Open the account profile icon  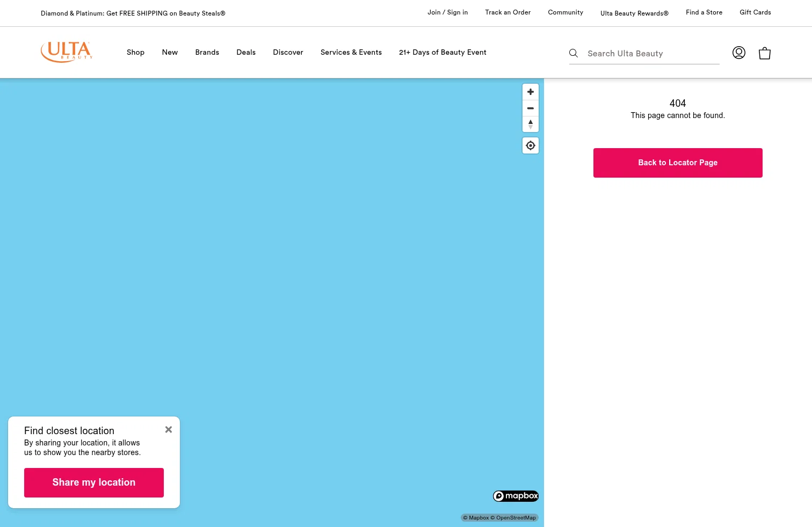click(x=739, y=53)
